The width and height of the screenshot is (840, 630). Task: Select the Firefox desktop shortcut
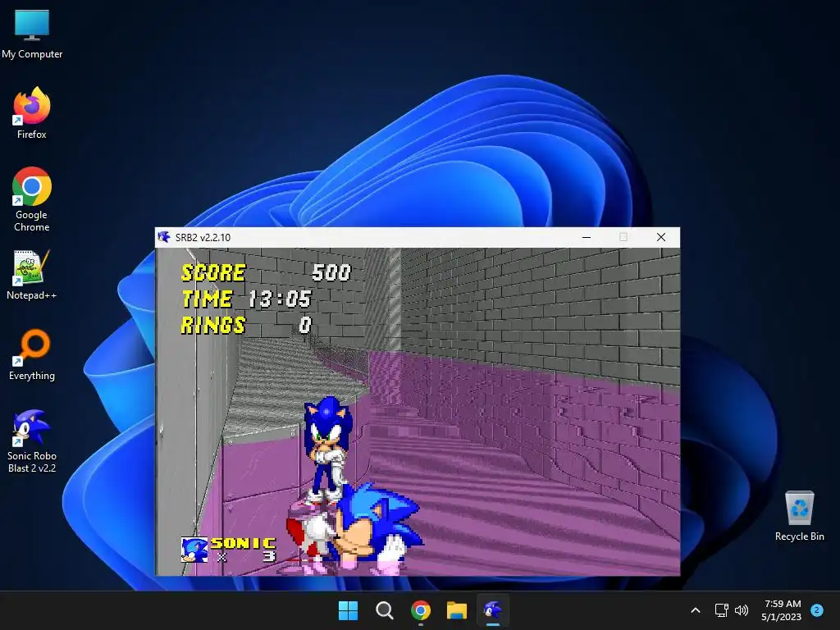tap(32, 113)
